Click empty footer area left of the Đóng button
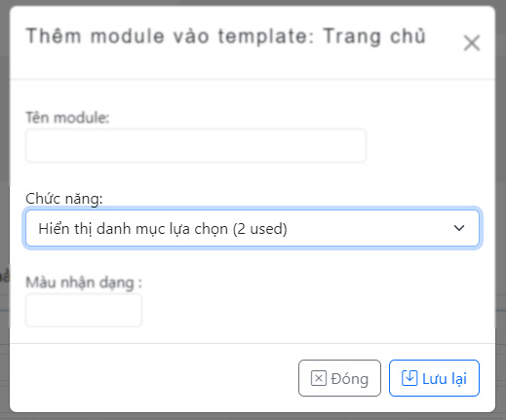 pos(153,378)
